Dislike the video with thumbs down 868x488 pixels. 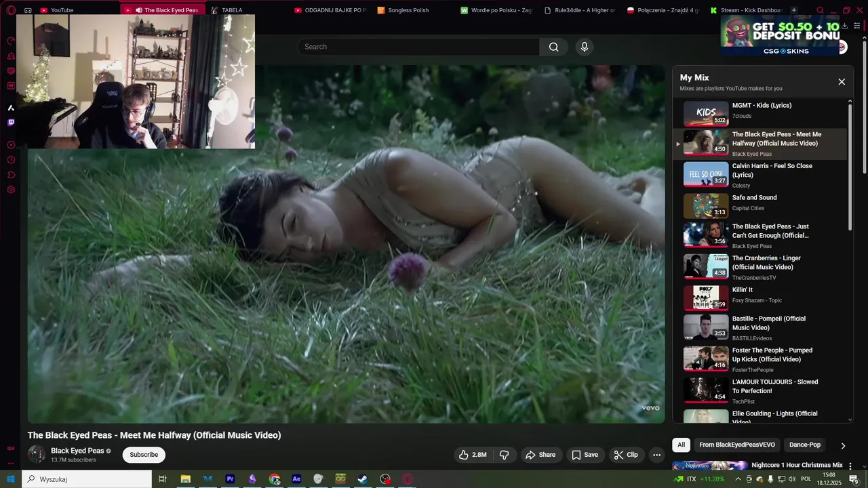click(505, 455)
